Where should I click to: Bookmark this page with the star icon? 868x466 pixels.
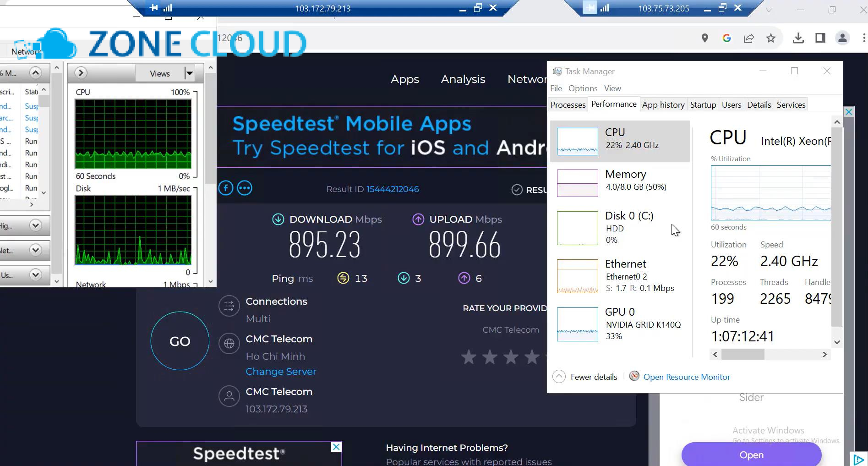pyautogui.click(x=771, y=38)
